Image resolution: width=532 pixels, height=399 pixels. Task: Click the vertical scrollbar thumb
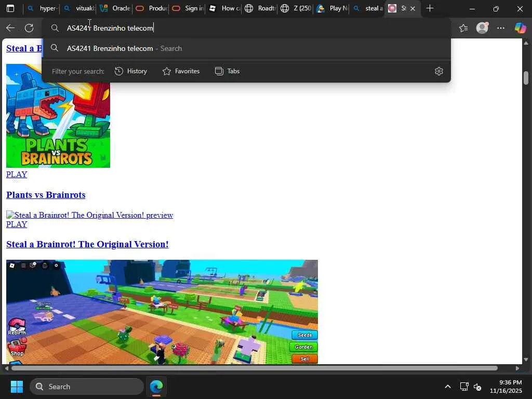pyautogui.click(x=526, y=78)
